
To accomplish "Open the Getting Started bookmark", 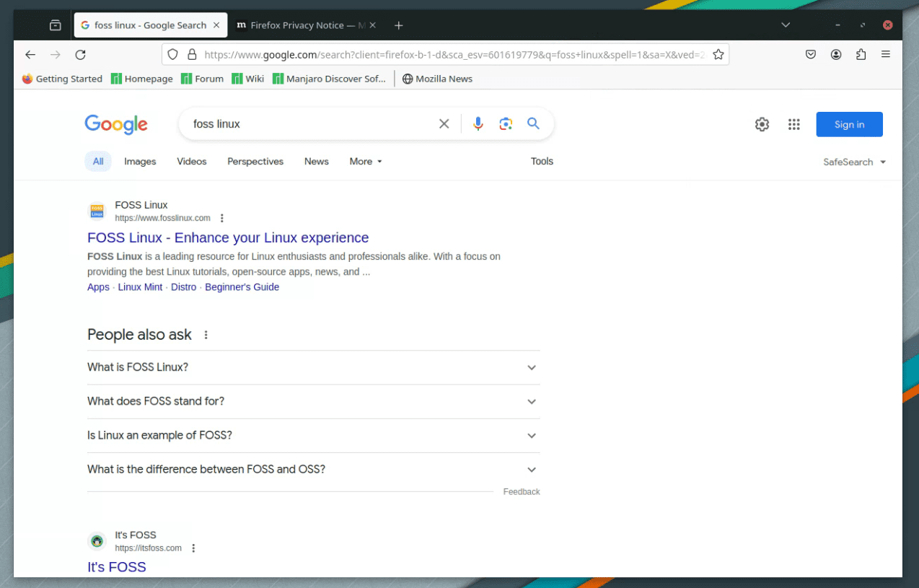I will click(62, 79).
